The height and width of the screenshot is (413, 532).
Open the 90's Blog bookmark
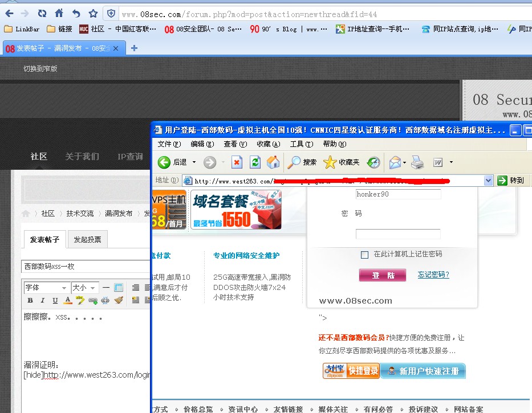(289, 29)
